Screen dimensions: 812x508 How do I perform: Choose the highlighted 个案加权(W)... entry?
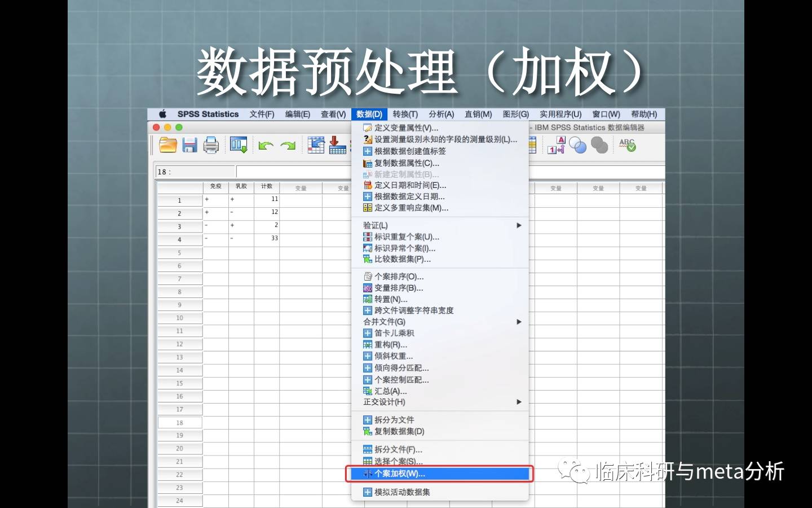[440, 474]
